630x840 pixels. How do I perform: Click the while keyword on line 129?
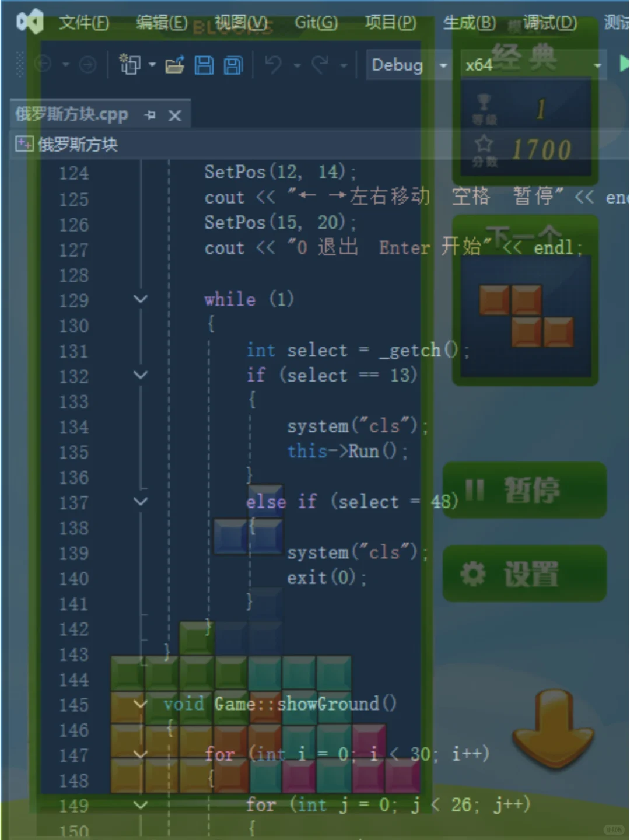[230, 299]
